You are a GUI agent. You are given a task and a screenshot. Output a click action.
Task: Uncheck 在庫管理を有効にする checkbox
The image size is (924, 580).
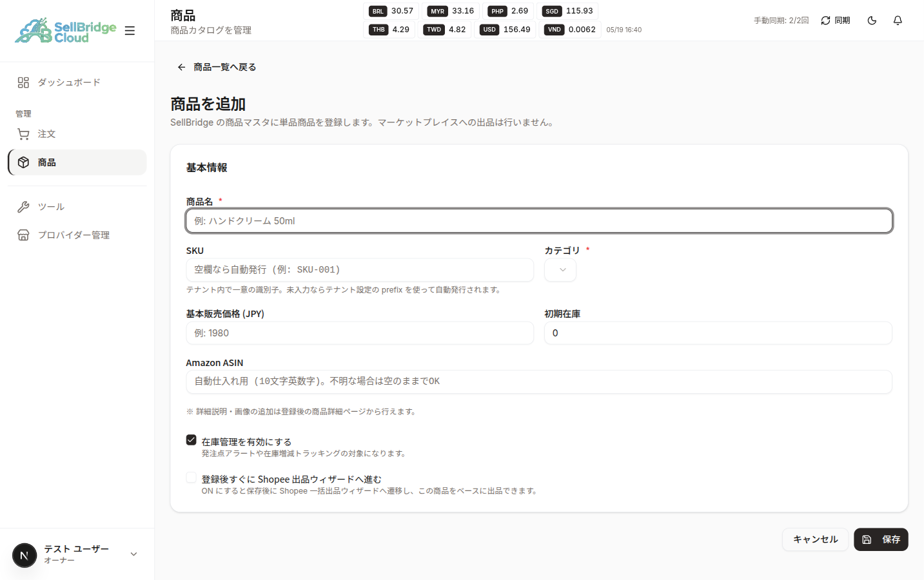pyautogui.click(x=192, y=440)
